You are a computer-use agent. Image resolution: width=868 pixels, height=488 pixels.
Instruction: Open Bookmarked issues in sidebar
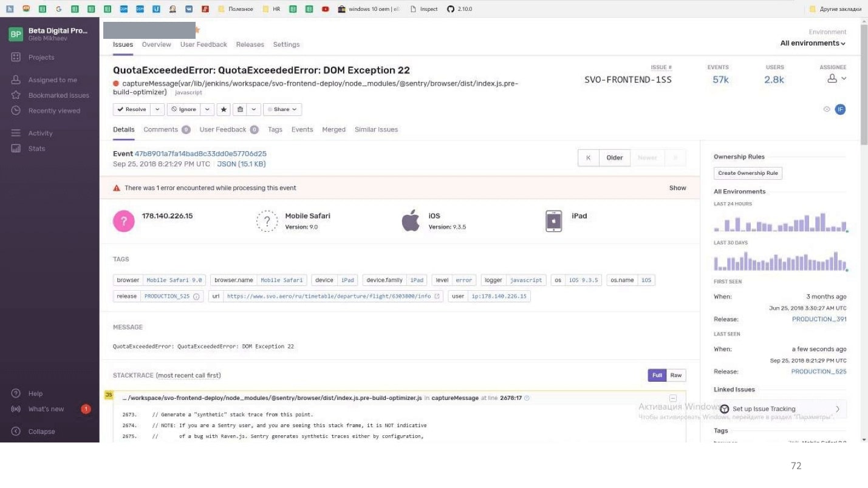[x=50, y=95]
